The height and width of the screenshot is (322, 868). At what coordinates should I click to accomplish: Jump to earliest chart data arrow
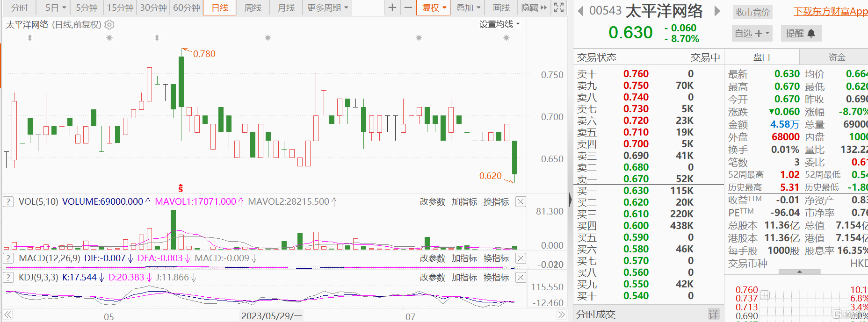tap(7, 315)
